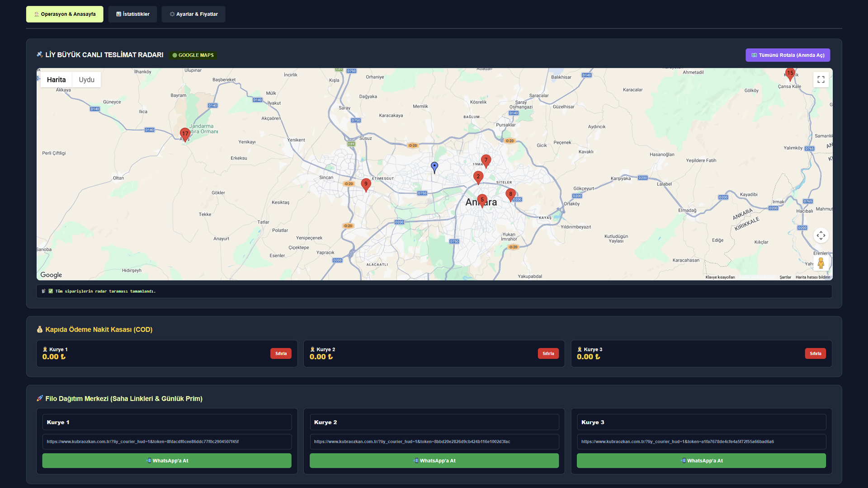Viewport: 868px width, 488px height.
Task: Switch map to Uydu satellite view
Action: pos(87,80)
